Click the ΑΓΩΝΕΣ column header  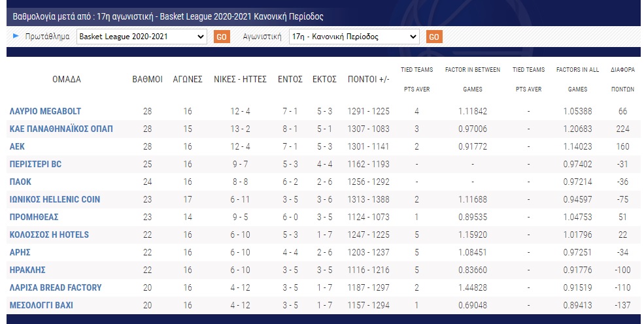click(x=188, y=79)
